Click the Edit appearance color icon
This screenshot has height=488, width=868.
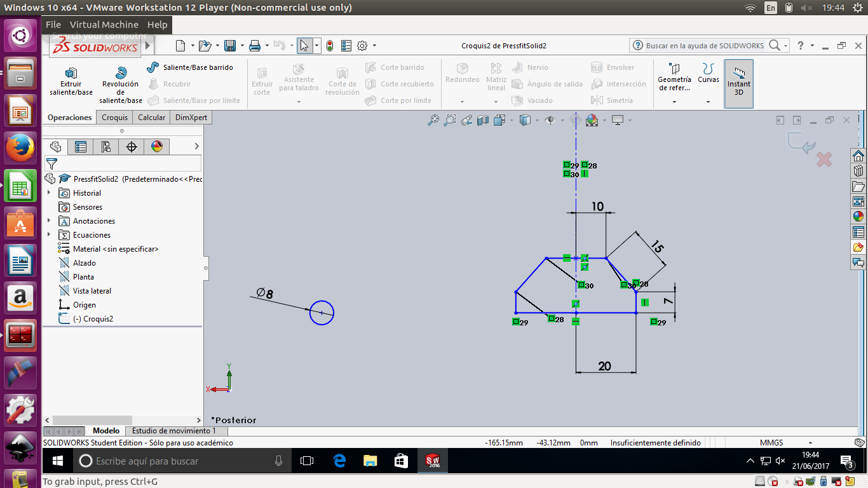(x=592, y=119)
